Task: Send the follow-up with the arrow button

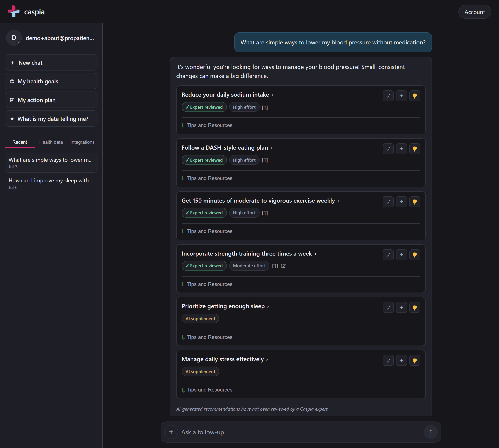Action: [x=431, y=432]
